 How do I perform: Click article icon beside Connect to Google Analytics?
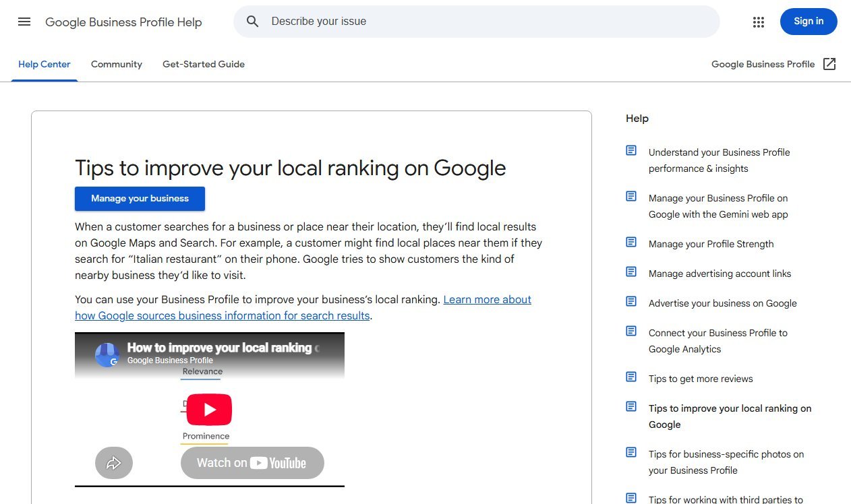[x=631, y=331]
